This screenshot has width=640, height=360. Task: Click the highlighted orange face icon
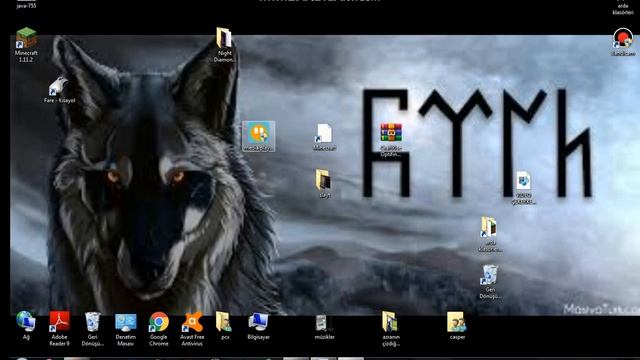click(258, 136)
